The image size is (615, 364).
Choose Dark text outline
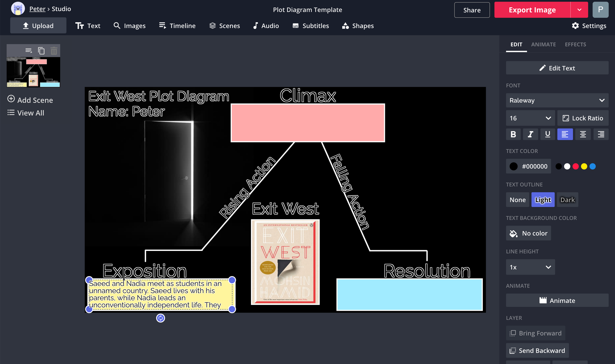coord(567,200)
